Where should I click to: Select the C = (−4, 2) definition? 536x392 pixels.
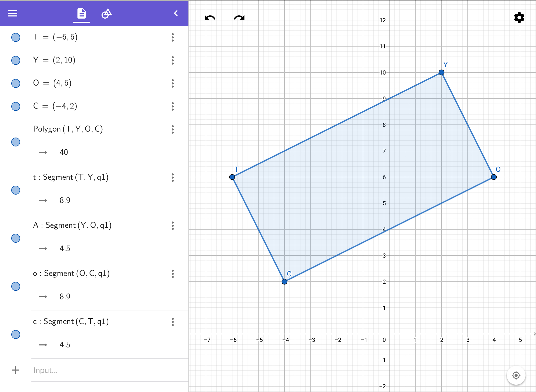(x=55, y=106)
